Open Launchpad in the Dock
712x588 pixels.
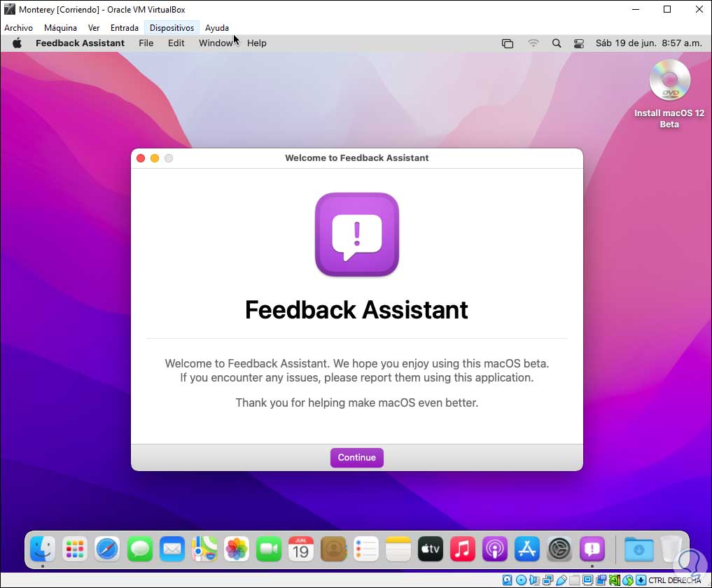pyautogui.click(x=75, y=549)
